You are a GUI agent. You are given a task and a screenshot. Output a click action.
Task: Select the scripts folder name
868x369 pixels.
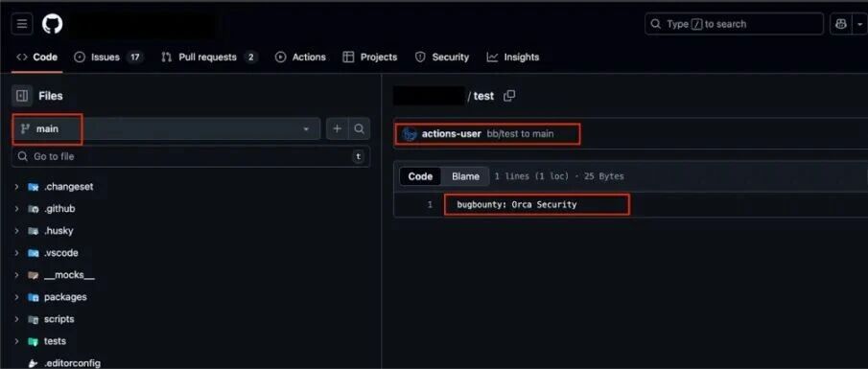pyautogui.click(x=59, y=319)
